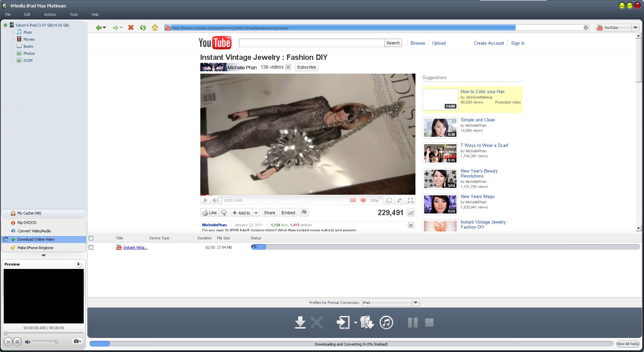Viewport: 644px width, 352px height.
Task: Click the green Refresh page icon
Action: [143, 28]
